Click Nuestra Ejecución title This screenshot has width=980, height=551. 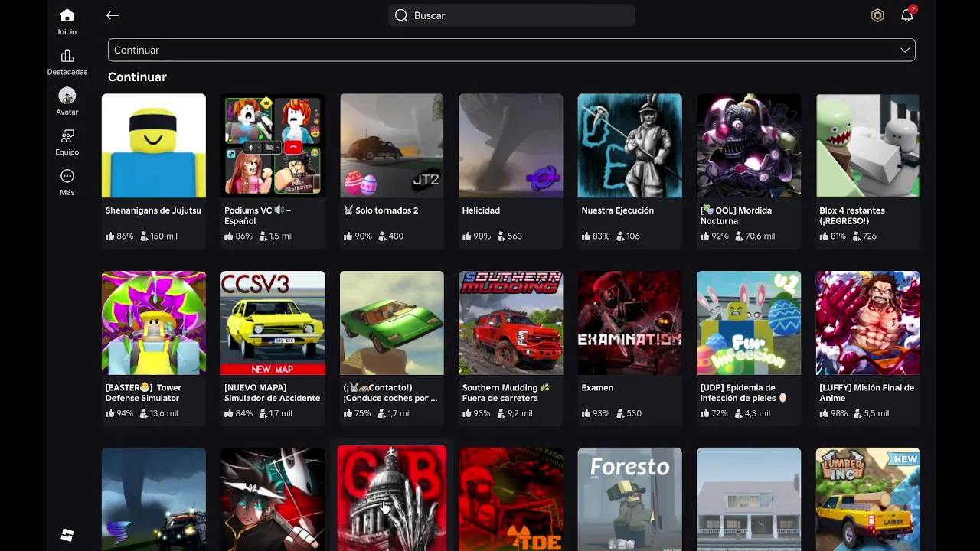pyautogui.click(x=618, y=210)
